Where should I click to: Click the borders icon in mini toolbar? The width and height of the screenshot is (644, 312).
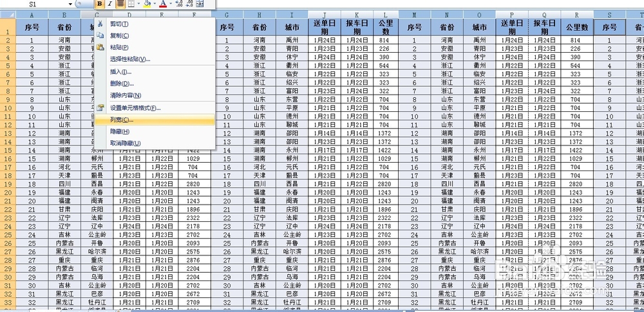coord(131,4)
